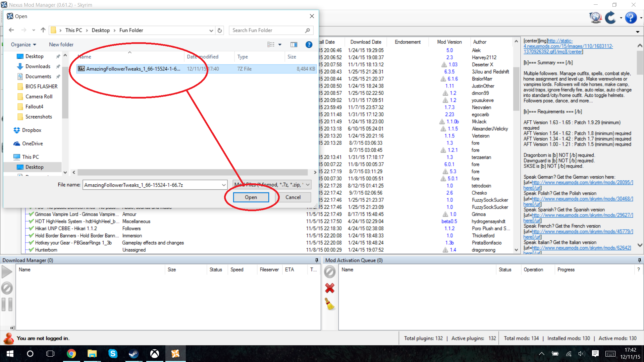Screen dimensions: 644x362
Task: Open the Organize dropdown menu
Action: coord(23,45)
